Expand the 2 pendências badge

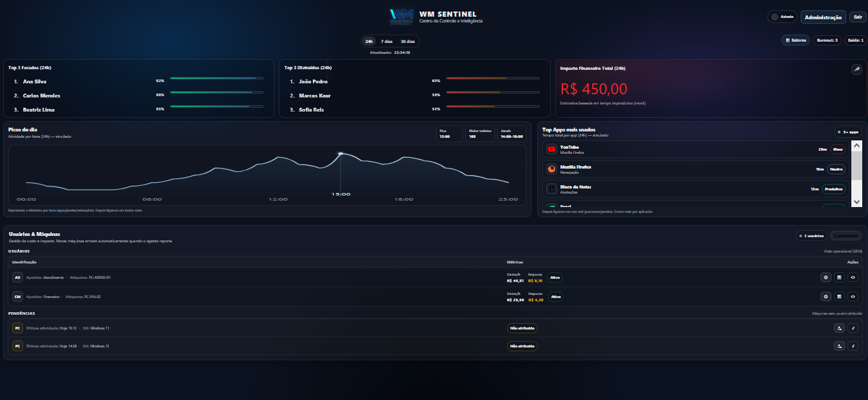point(846,235)
